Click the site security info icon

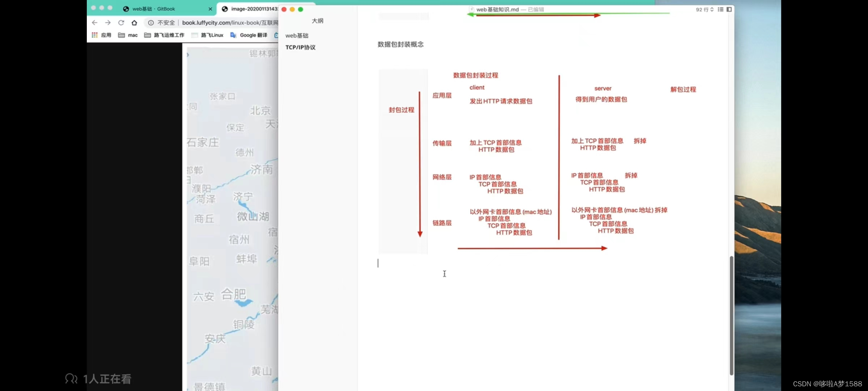point(151,22)
